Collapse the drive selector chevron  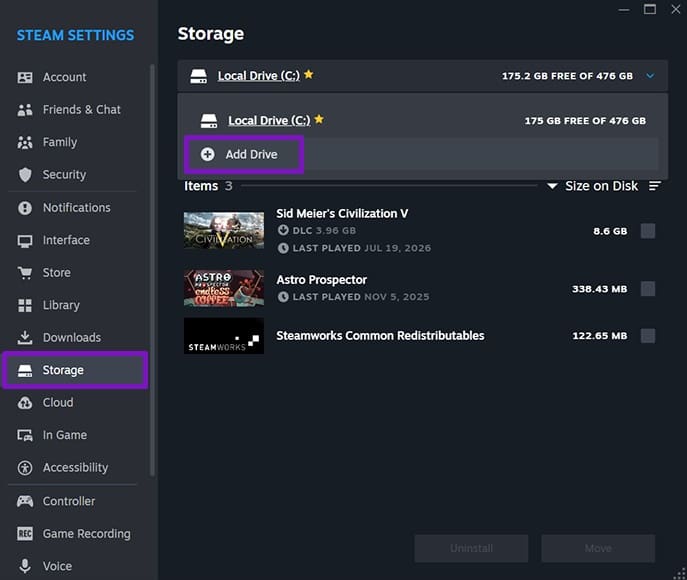click(x=650, y=76)
